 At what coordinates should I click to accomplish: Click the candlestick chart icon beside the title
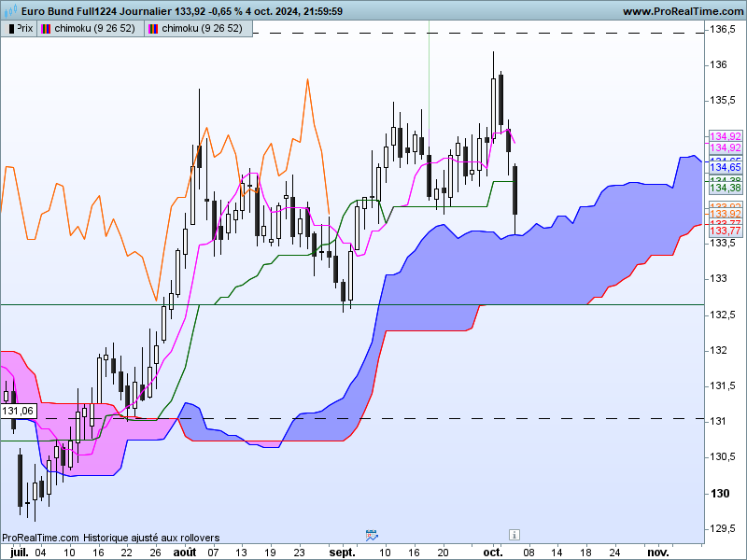point(10,10)
